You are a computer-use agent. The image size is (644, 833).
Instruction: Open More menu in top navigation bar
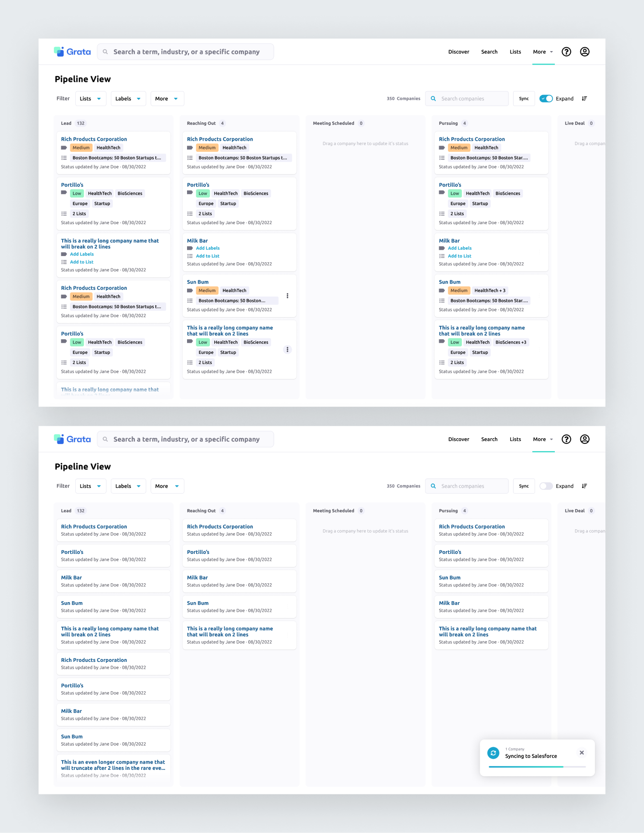(543, 52)
